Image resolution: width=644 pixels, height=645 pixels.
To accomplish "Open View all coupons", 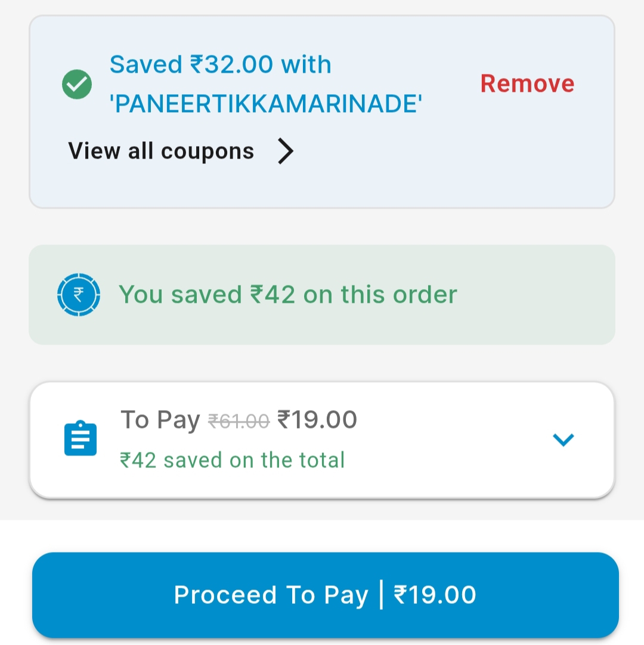I will point(161,151).
